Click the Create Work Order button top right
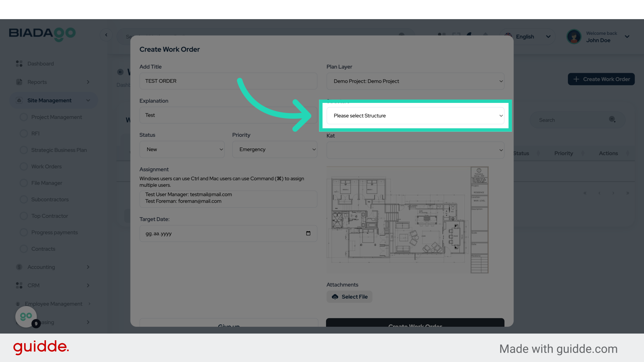644x362 pixels. (601, 79)
